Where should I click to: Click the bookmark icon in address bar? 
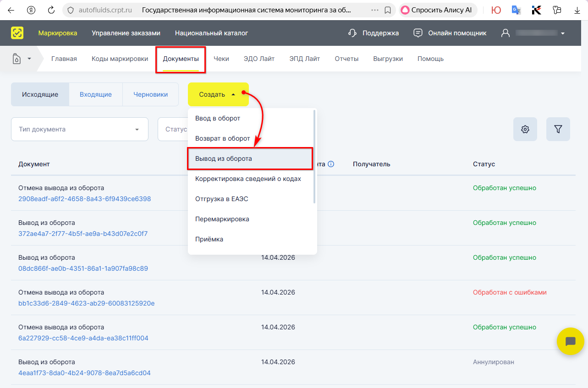coord(388,10)
